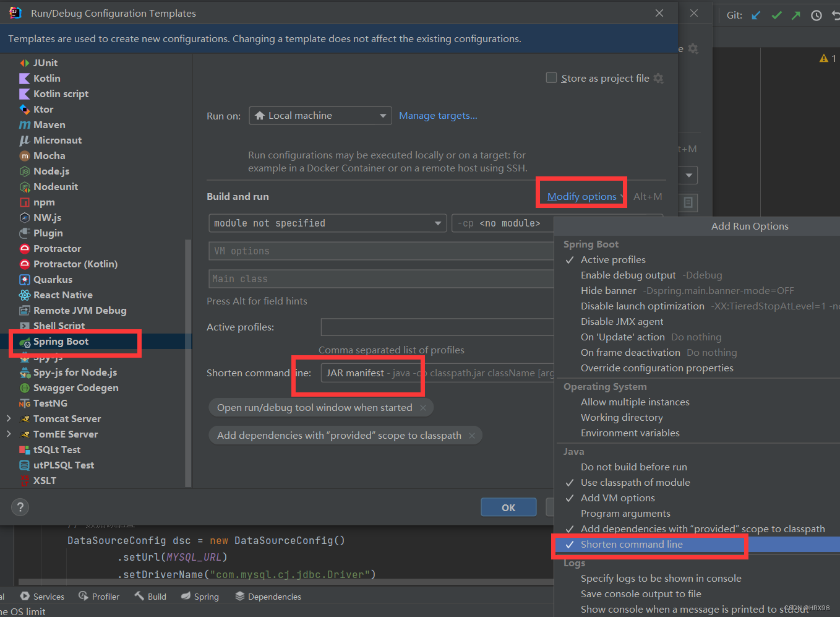The image size is (840, 617).
Task: Click the template list scrollbar
Action: coord(188,362)
